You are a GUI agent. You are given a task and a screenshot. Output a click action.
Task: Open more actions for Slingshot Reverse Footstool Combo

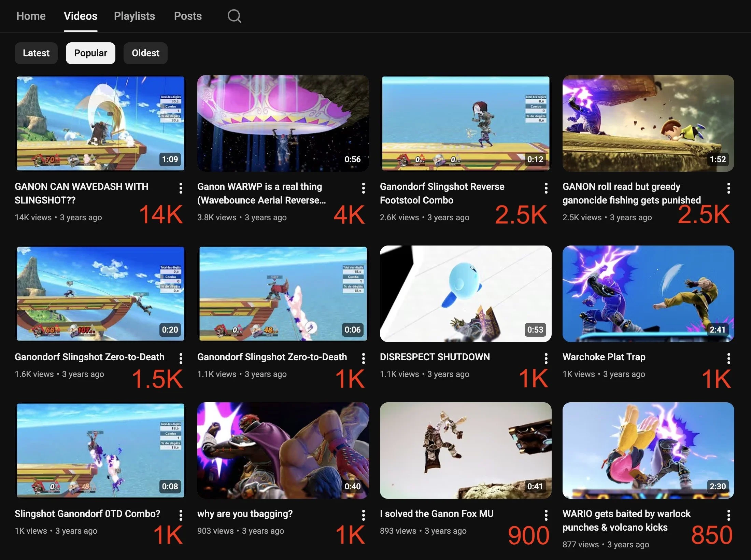point(546,188)
